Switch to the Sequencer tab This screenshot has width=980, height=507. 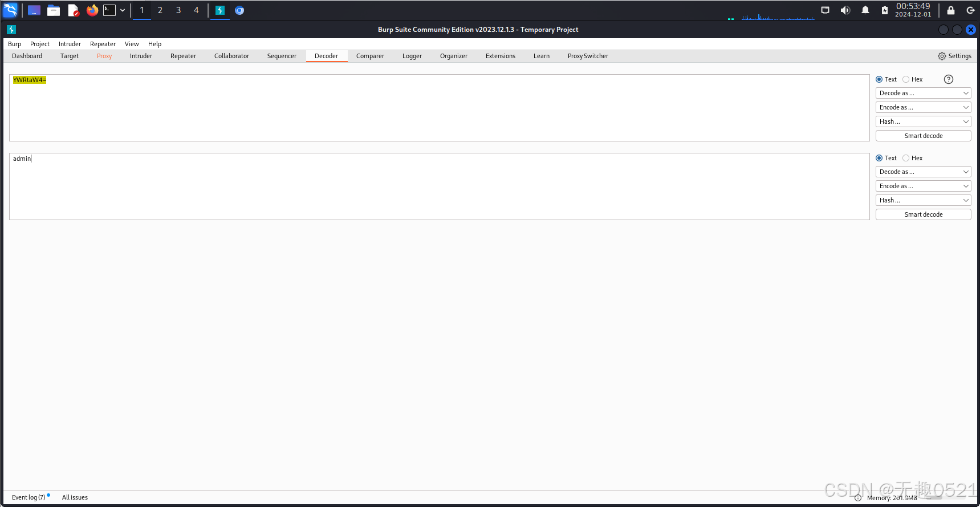tap(282, 56)
